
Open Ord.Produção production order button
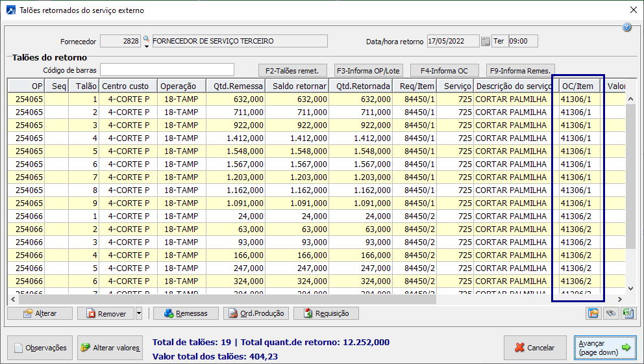pyautogui.click(x=256, y=313)
